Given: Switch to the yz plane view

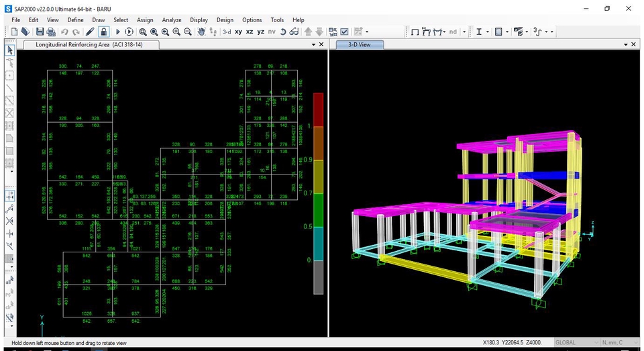Looking at the screenshot, I should point(260,32).
